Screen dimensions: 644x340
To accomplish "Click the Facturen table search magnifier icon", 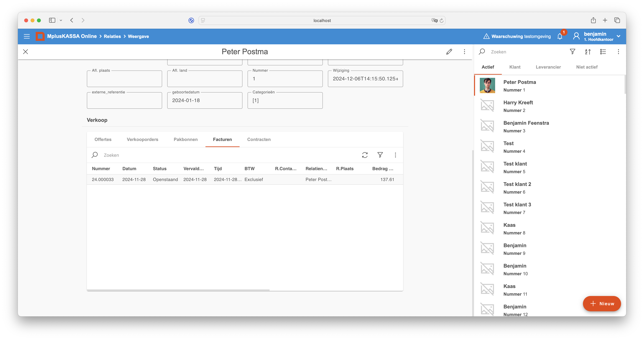I will point(95,155).
